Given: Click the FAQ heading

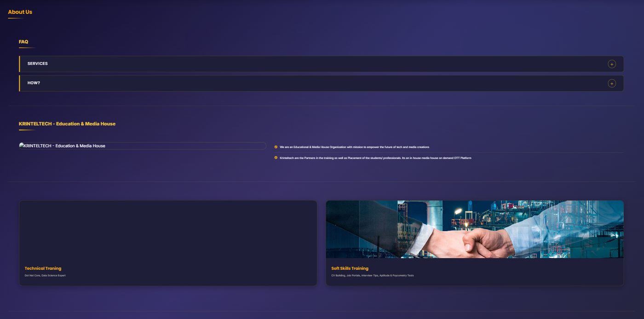Looking at the screenshot, I should click(x=23, y=42).
